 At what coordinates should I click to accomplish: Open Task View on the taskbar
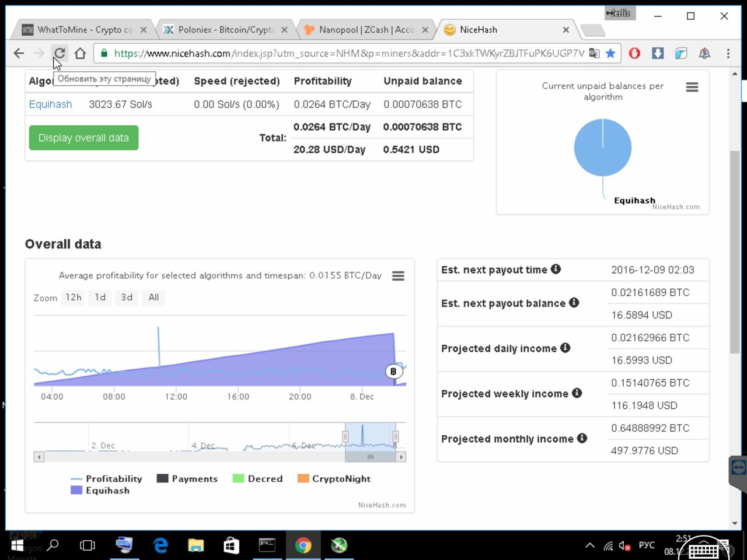pos(88,545)
